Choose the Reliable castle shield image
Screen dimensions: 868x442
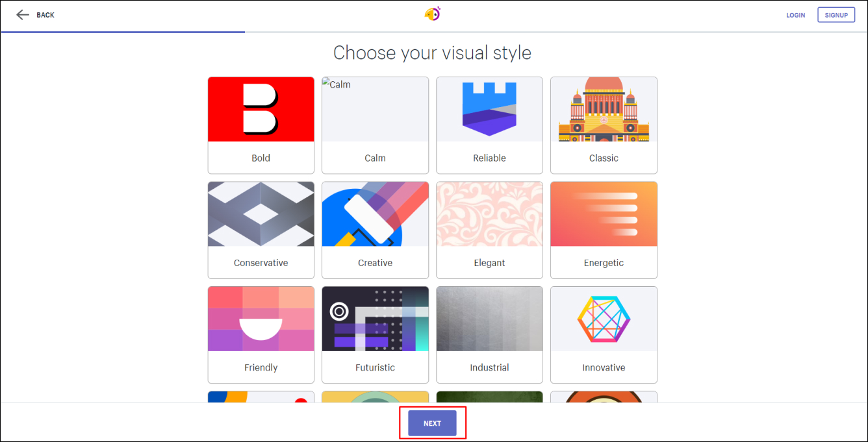(489, 109)
